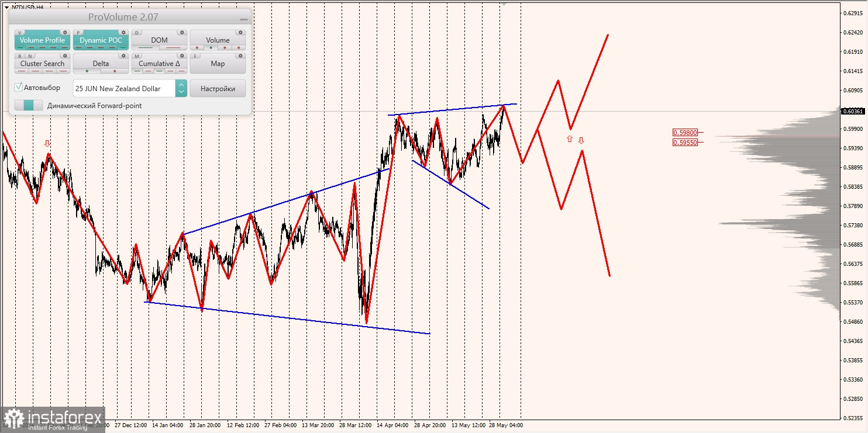
Task: Click the 0.62915 price axis label
Action: click(853, 13)
